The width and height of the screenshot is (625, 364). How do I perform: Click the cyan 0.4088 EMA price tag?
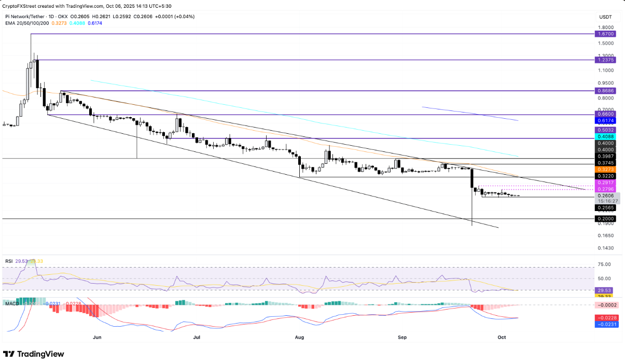pos(605,137)
